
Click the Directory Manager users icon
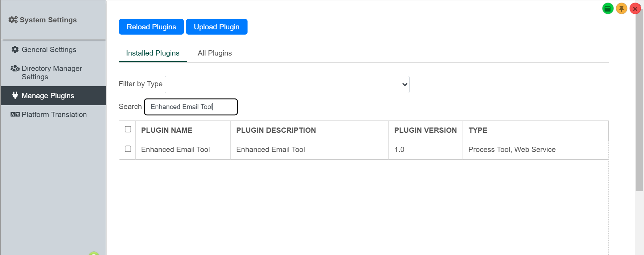click(15, 68)
